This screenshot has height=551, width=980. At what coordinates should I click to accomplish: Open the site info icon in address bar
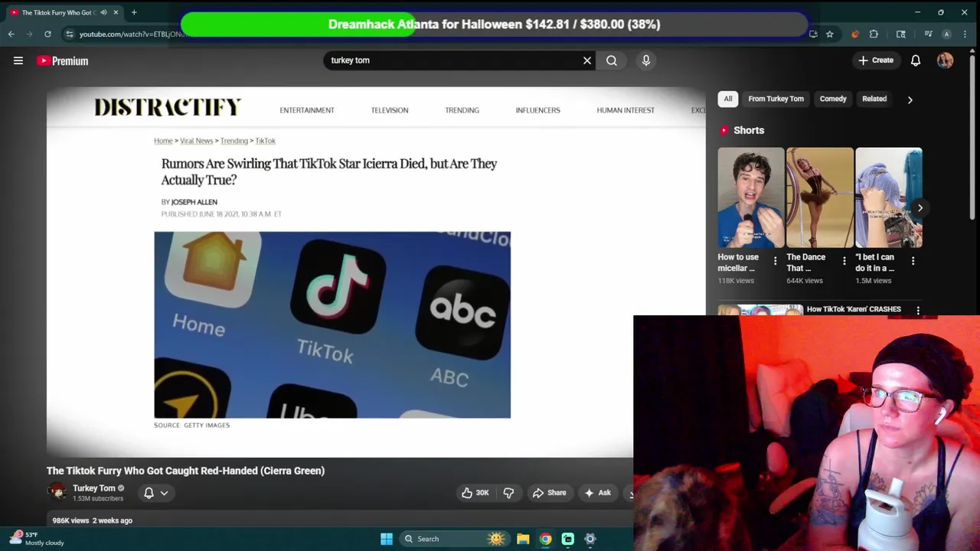(69, 34)
